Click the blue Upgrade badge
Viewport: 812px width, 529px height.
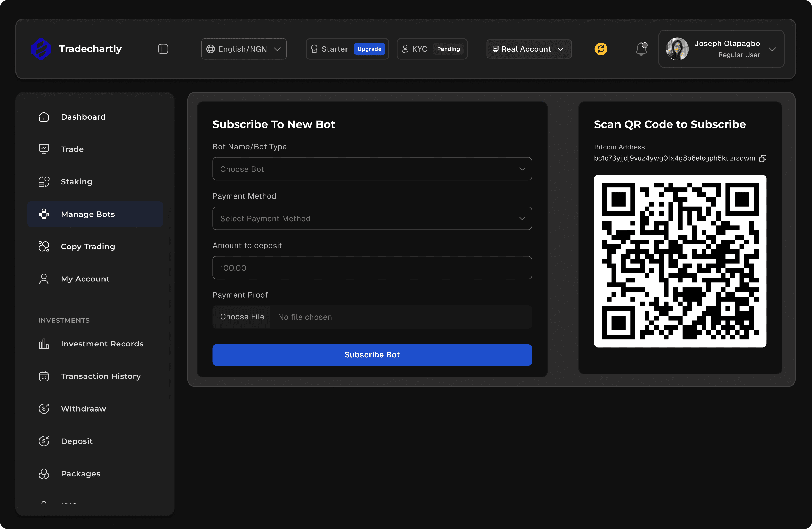(369, 49)
